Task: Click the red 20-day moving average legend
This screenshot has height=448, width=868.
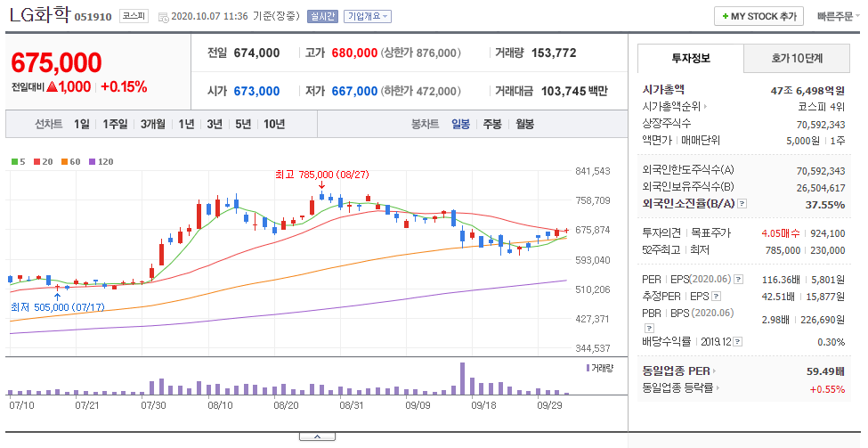Action: pyautogui.click(x=44, y=162)
